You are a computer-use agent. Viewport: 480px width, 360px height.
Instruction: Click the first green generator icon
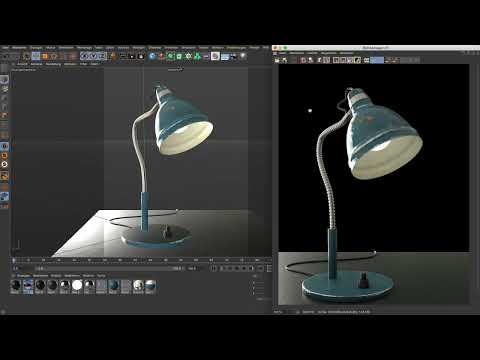(170, 56)
